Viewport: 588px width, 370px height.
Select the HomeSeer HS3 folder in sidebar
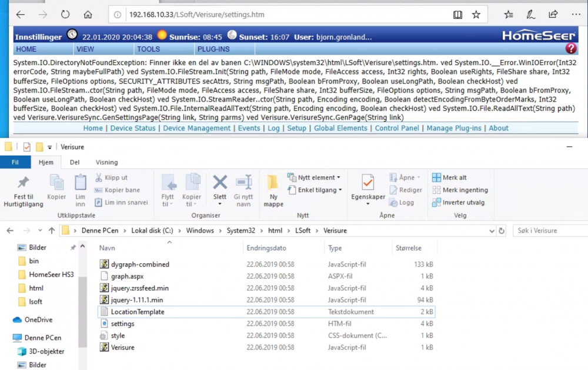point(51,274)
